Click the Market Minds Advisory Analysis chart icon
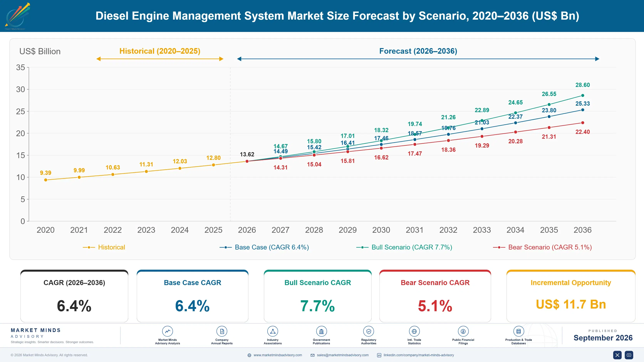This screenshot has width=644, height=362. (x=167, y=331)
